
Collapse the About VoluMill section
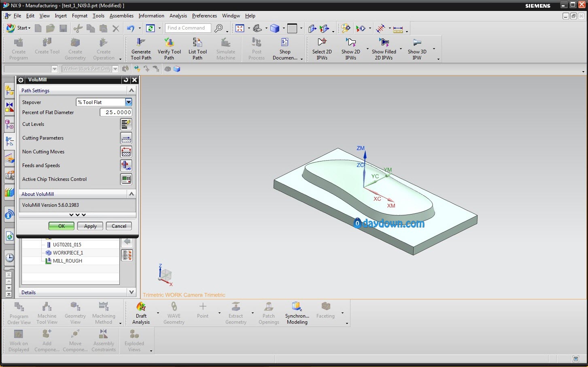pyautogui.click(x=132, y=194)
